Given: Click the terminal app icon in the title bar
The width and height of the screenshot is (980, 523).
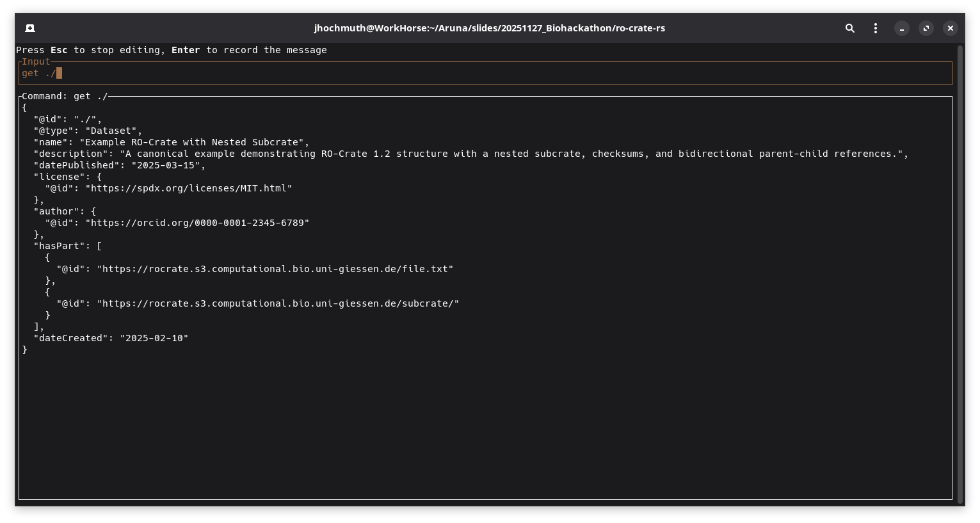Looking at the screenshot, I should point(29,28).
